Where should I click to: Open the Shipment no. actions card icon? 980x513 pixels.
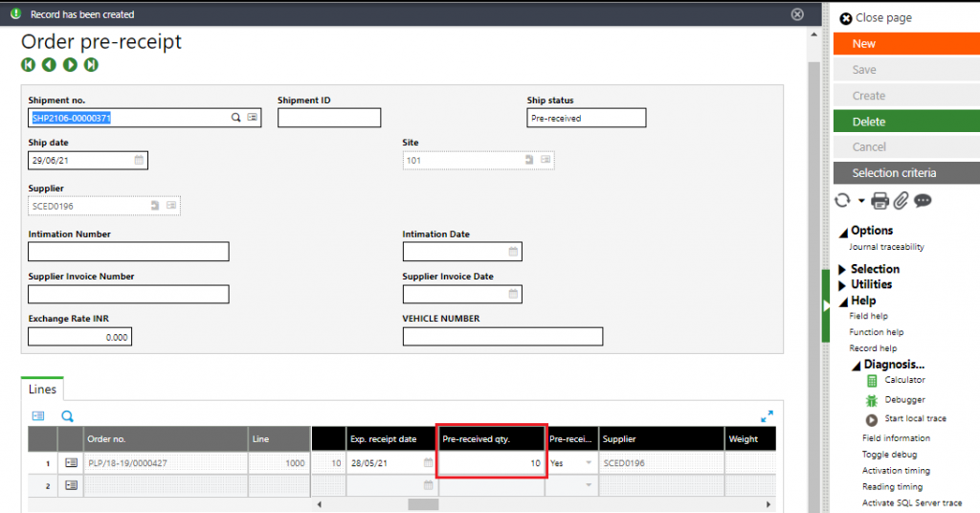point(252,118)
